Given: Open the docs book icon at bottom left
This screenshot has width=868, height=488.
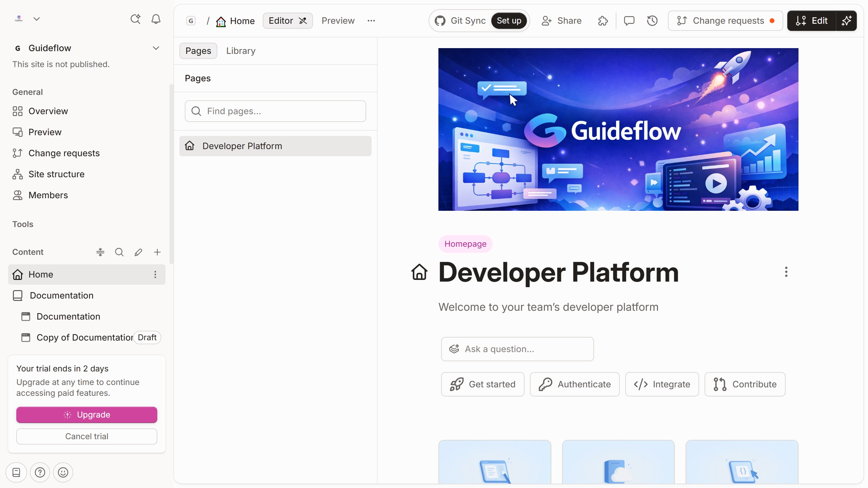Looking at the screenshot, I should [x=16, y=472].
